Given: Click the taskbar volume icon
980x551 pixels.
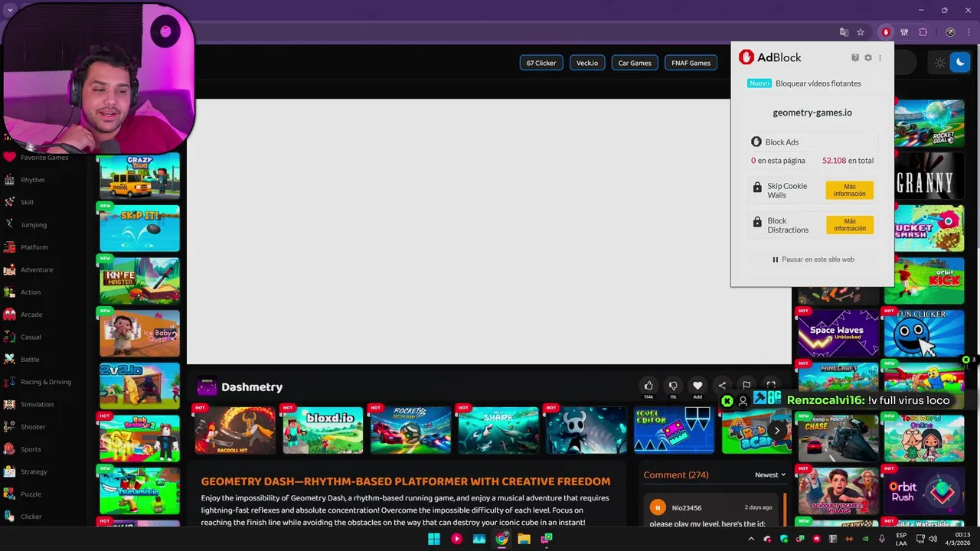Looking at the screenshot, I should [x=932, y=539].
